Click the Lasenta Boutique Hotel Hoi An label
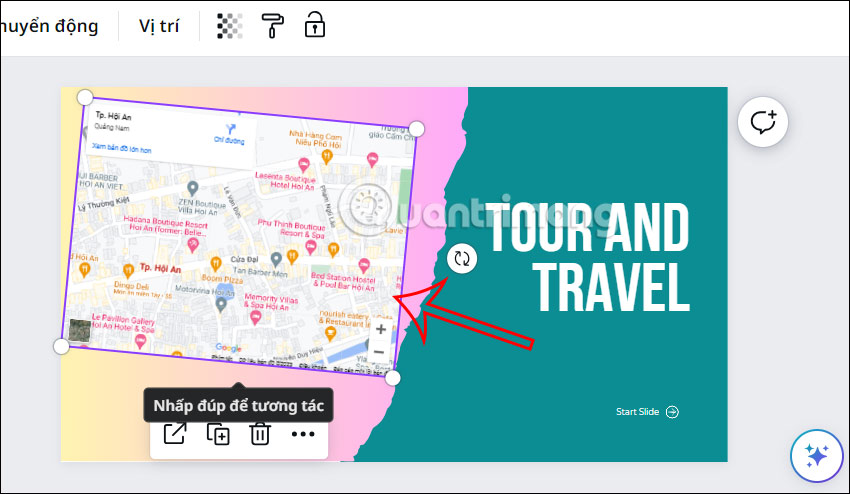Screen dimensions: 850x494 coord(286,181)
